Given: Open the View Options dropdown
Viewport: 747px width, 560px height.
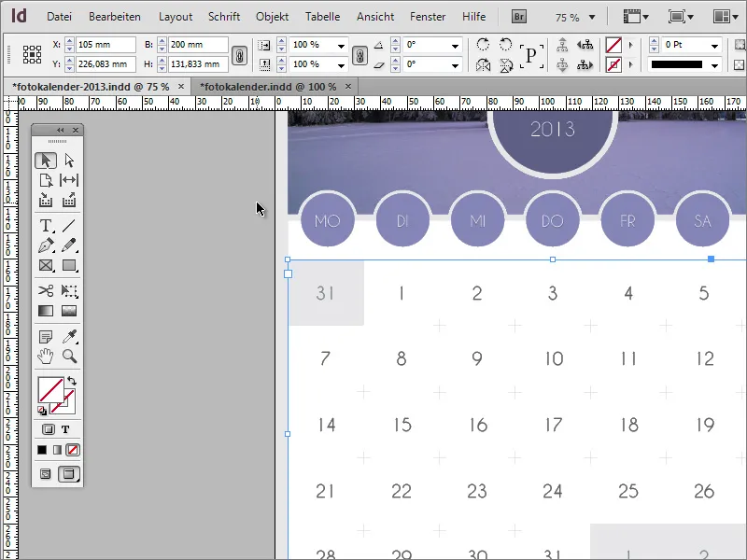Looking at the screenshot, I should point(636,17).
